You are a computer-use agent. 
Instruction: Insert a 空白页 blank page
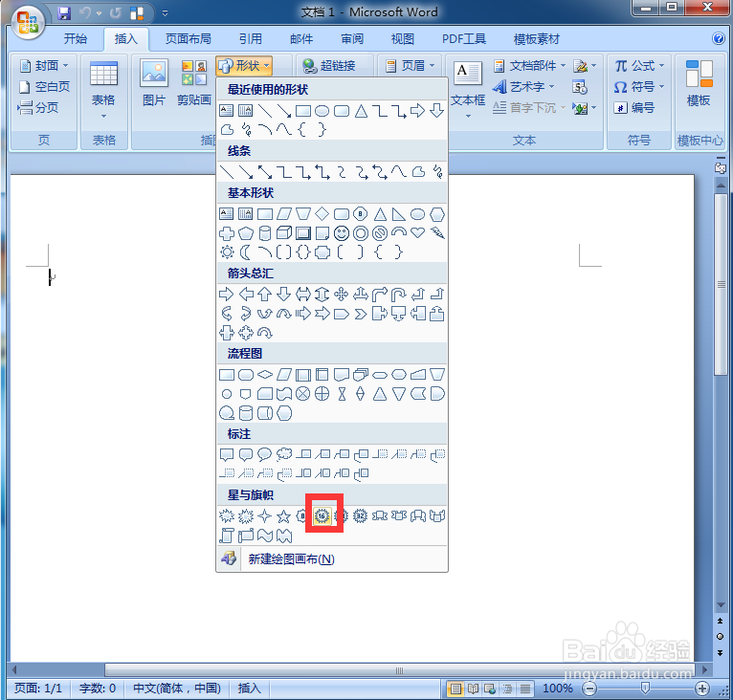(44, 87)
